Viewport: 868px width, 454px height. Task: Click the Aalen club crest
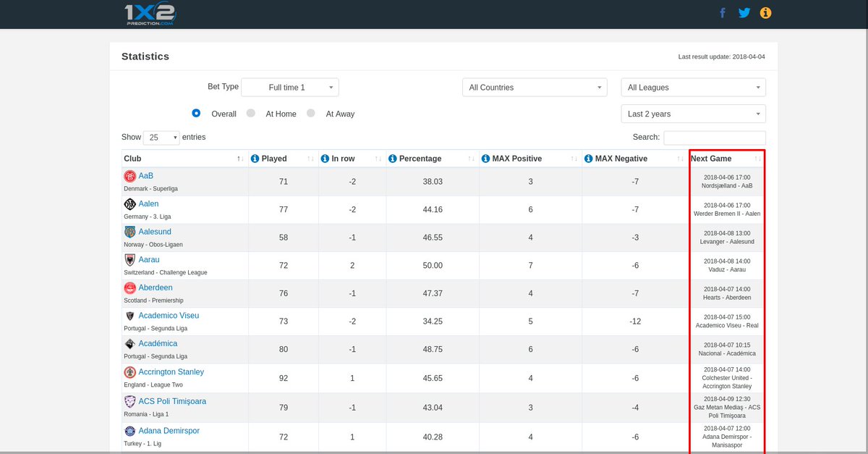pos(130,204)
